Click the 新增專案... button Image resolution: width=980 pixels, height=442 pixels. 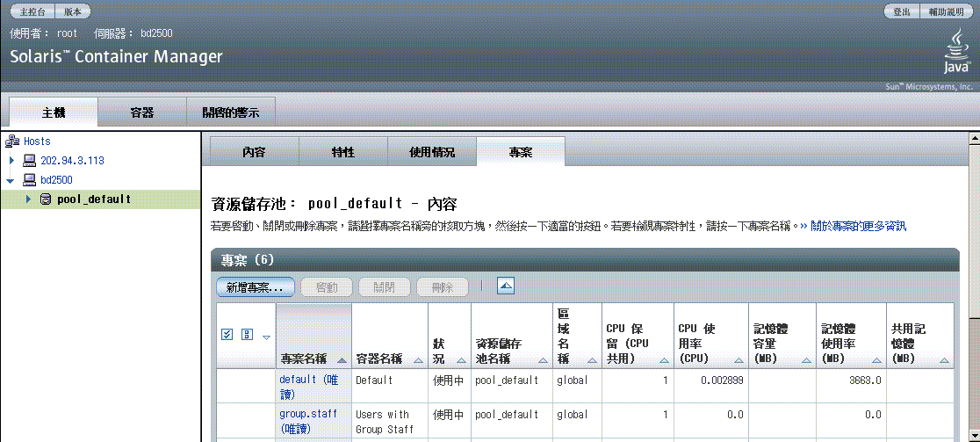coord(255,287)
